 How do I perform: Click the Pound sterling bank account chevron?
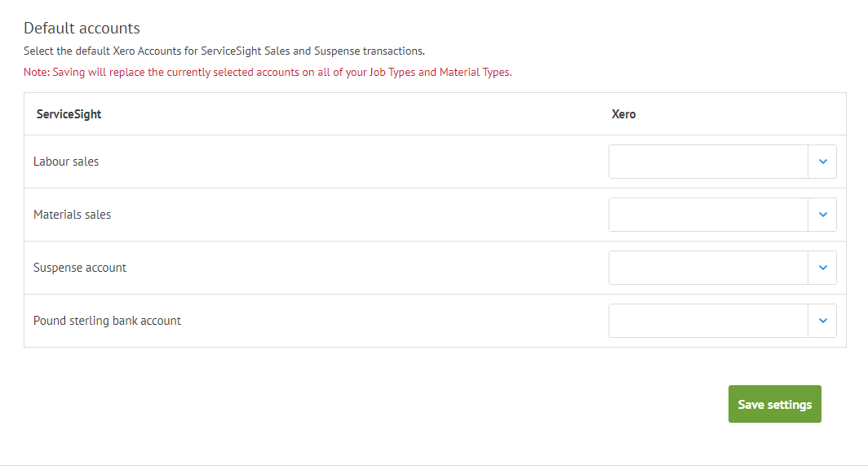click(x=822, y=321)
